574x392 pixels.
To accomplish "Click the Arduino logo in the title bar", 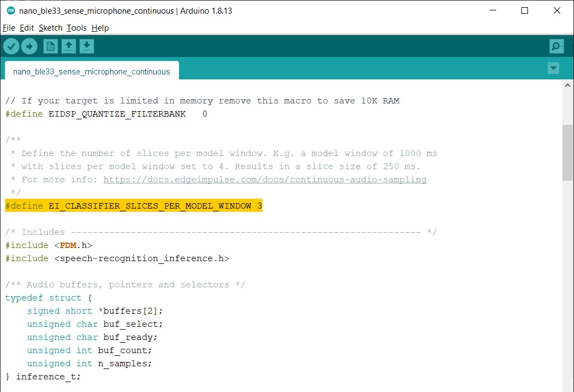I will (11, 10).
